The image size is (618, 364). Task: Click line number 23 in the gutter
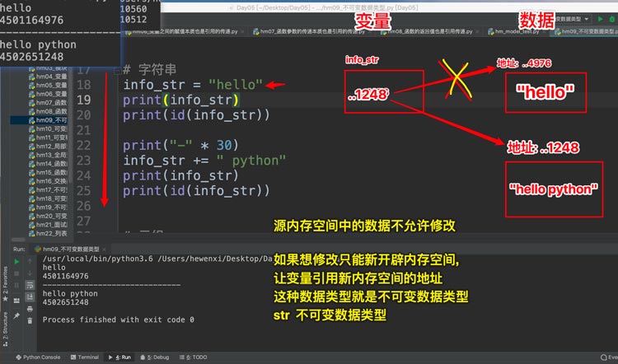click(x=83, y=161)
